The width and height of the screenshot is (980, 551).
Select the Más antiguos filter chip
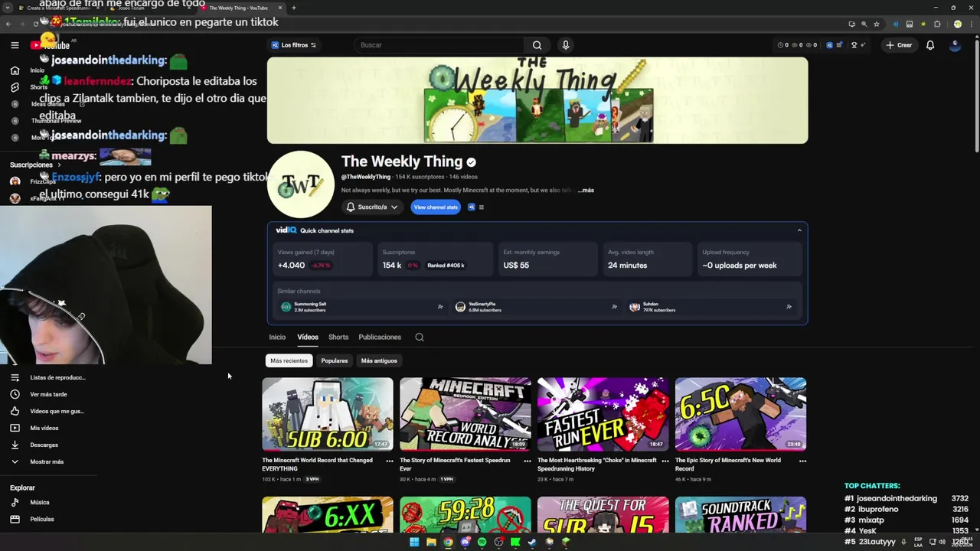coord(379,360)
